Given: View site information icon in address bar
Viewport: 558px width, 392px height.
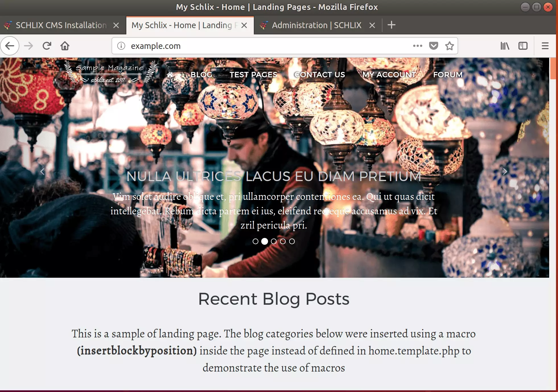Looking at the screenshot, I should click(121, 46).
